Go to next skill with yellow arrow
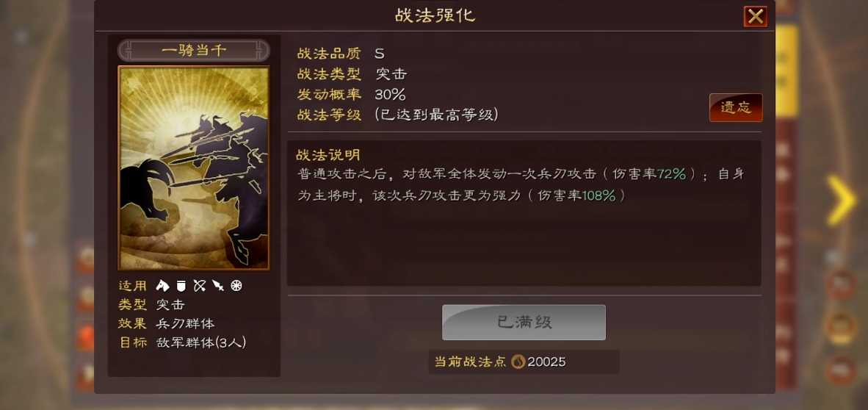 pyautogui.click(x=841, y=201)
